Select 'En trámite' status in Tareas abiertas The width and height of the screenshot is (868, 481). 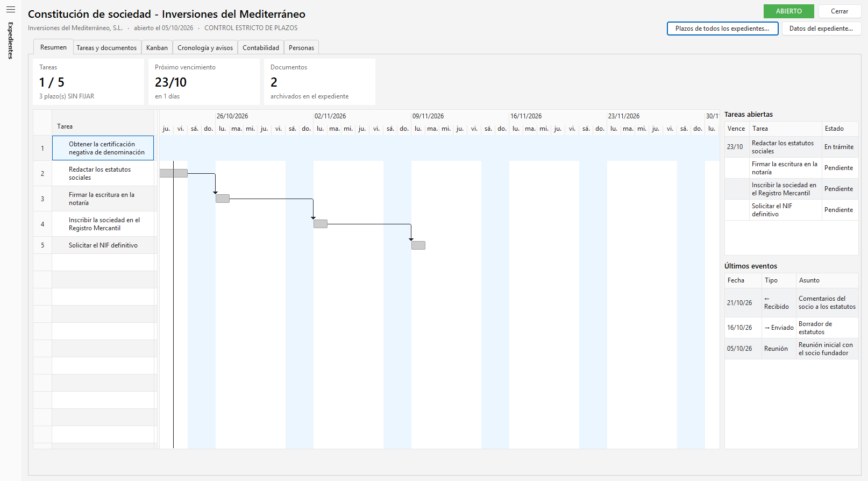(x=839, y=147)
